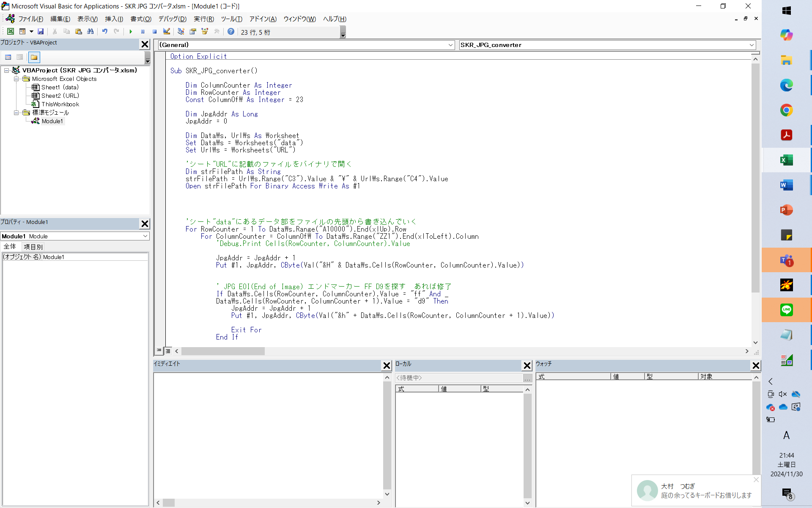Click the Save floppy disk icon
812x508 pixels.
41,32
